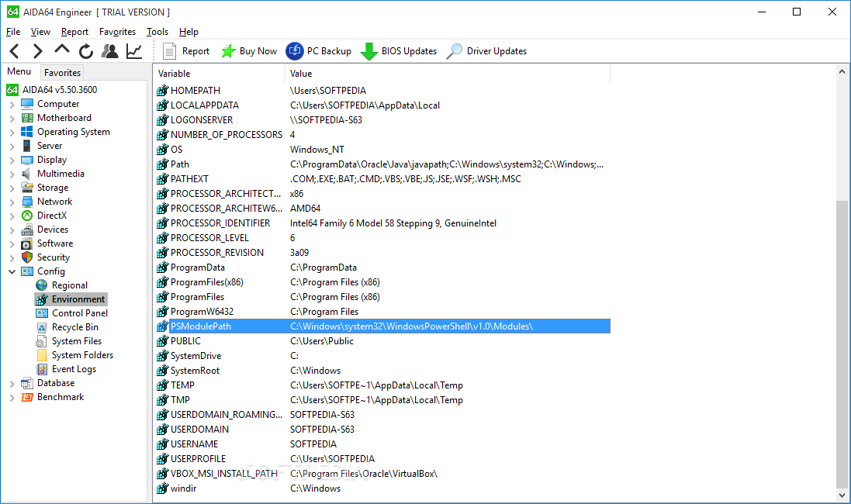
Task: Go forward with the right arrow icon
Action: click(x=37, y=51)
